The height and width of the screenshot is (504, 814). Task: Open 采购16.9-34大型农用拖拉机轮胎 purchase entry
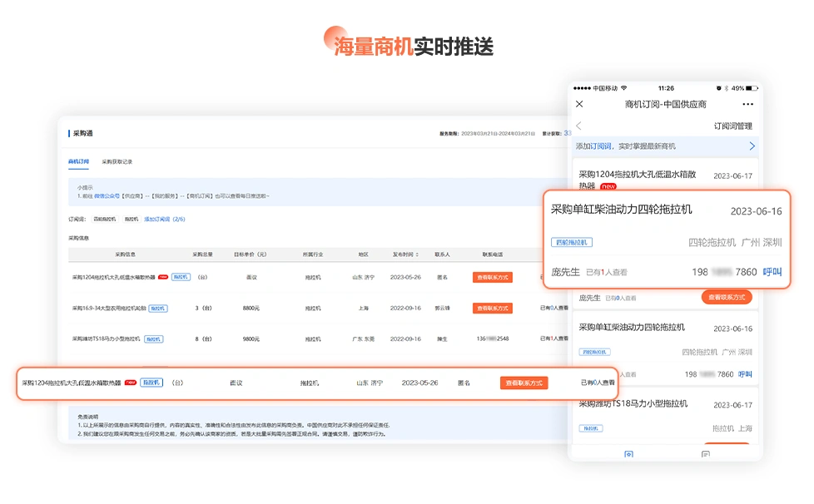[x=109, y=309]
